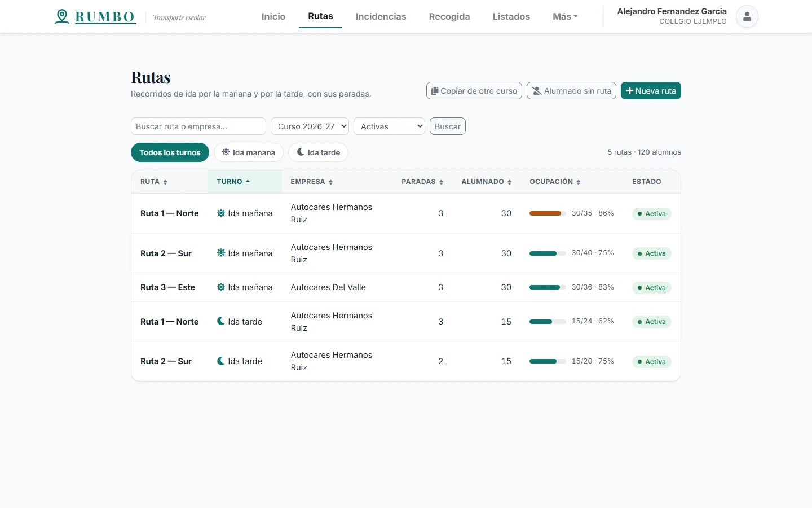This screenshot has height=508, width=812.
Task: Click the sort arrows beside EMPRESA header
Action: (x=330, y=182)
